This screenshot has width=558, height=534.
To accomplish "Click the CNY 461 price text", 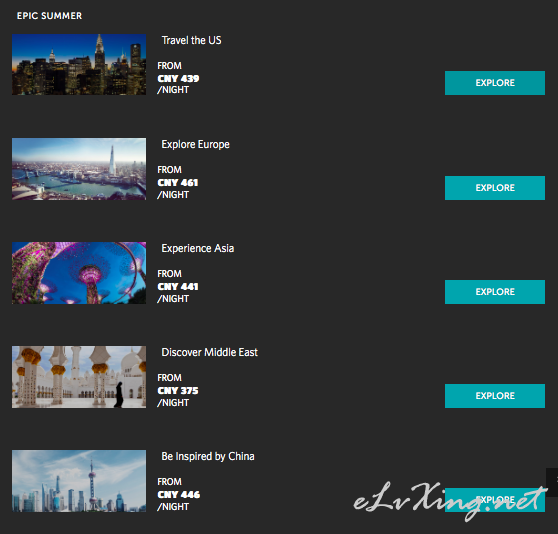I will tap(178, 183).
